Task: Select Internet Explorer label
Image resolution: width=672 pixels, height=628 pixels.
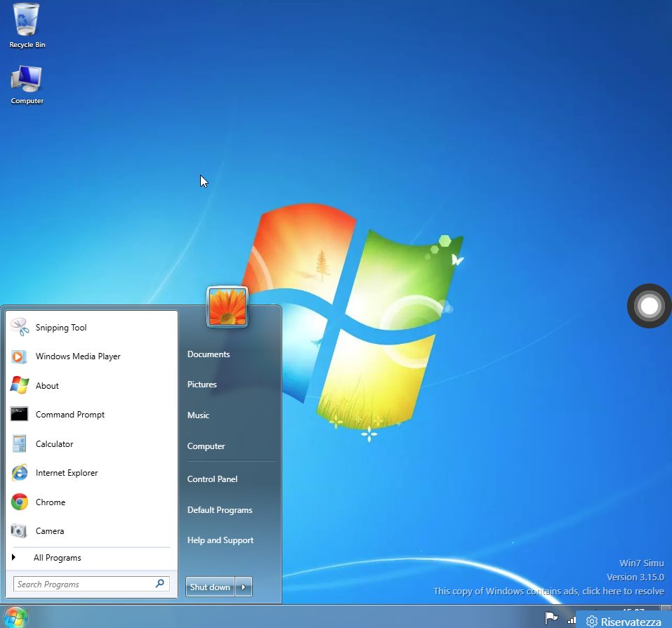Action: tap(67, 473)
